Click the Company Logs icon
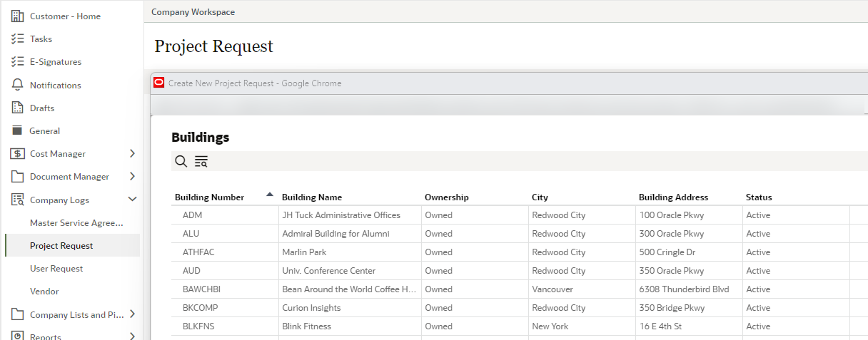The width and height of the screenshot is (868, 340). (18, 200)
